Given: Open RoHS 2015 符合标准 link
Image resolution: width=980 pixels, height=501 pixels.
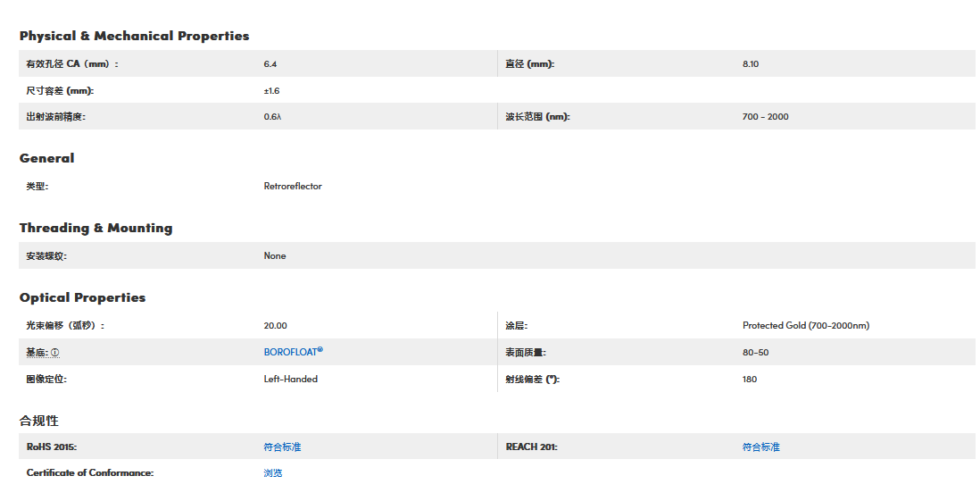Looking at the screenshot, I should click(x=282, y=447).
